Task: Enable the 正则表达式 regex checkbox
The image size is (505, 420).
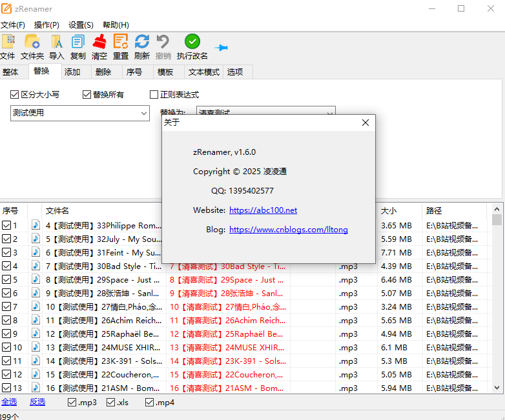Action: pos(154,95)
